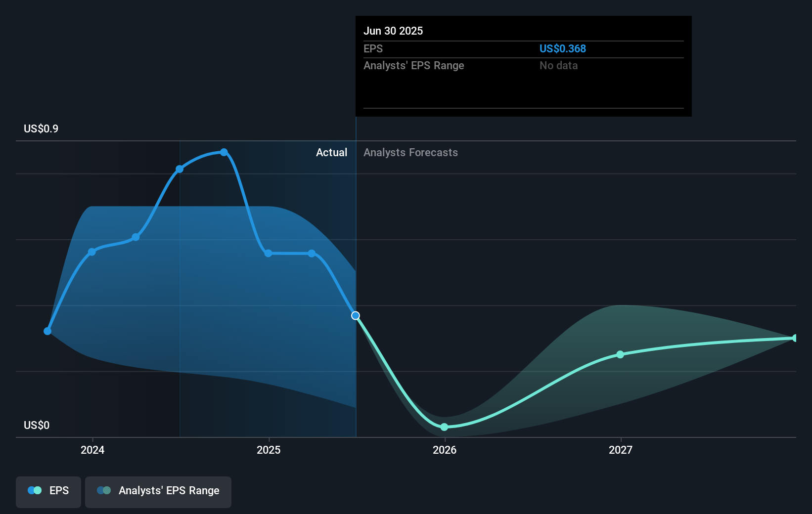
Task: Click the final forecast point at chart right edge
Action: (795, 338)
